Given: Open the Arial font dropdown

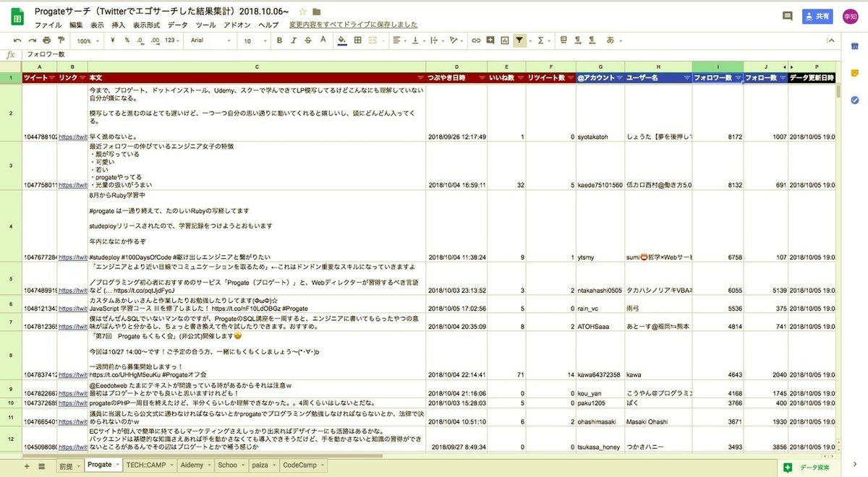Looking at the screenshot, I should tap(211, 40).
